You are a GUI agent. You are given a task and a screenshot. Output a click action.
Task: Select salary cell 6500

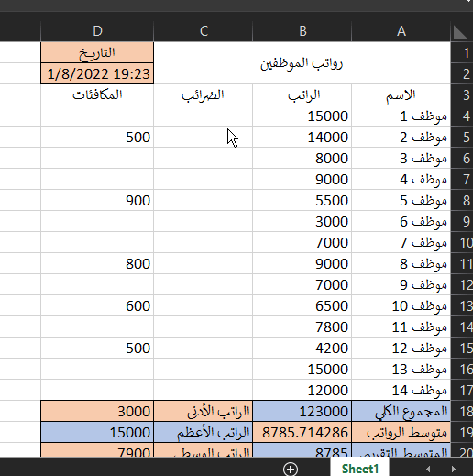coord(302,305)
